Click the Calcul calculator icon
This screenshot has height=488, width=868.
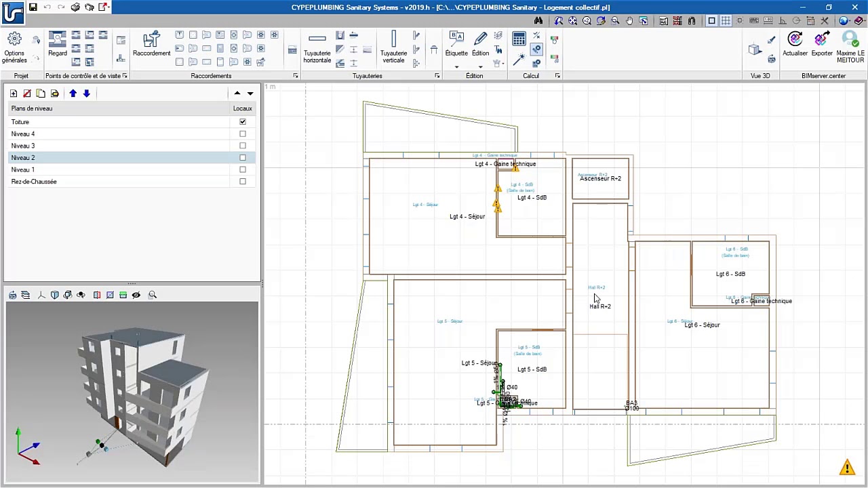point(519,39)
